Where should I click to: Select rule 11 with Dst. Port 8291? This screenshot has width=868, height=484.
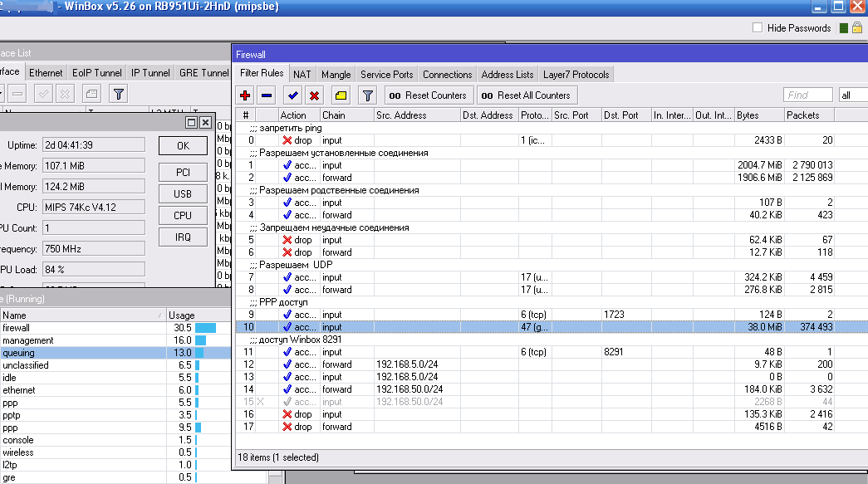pyautogui.click(x=552, y=352)
